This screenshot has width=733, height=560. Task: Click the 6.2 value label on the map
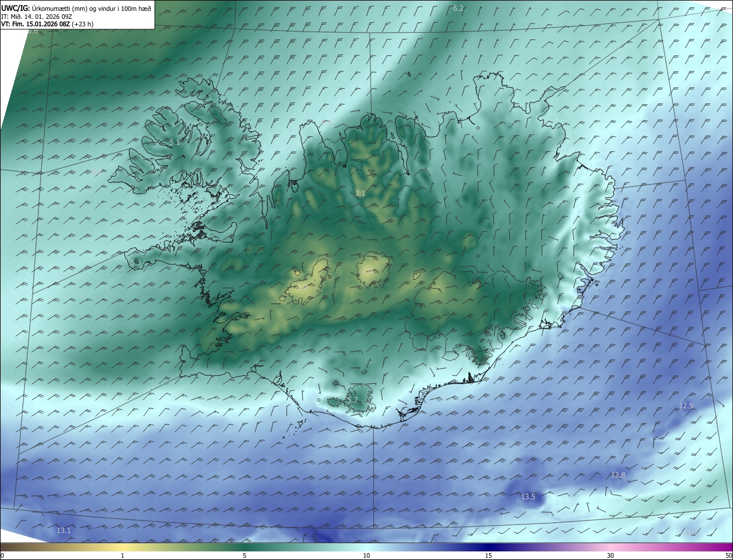(458, 8)
